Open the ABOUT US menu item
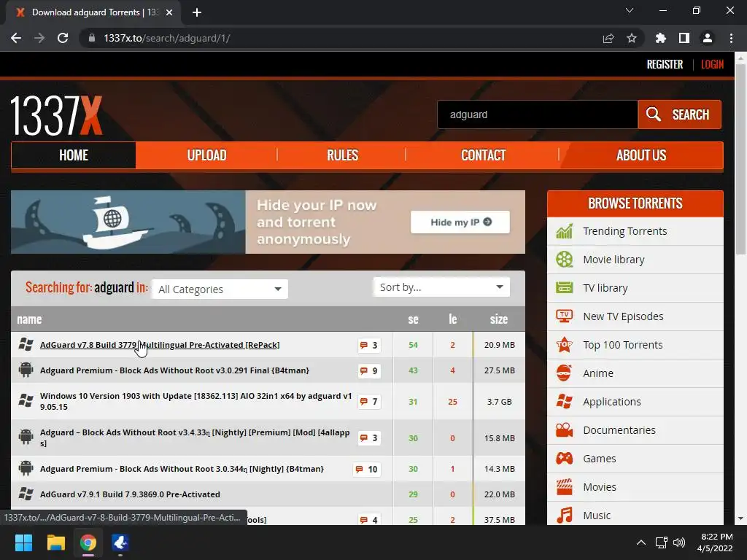The height and width of the screenshot is (560, 747). pos(641,155)
